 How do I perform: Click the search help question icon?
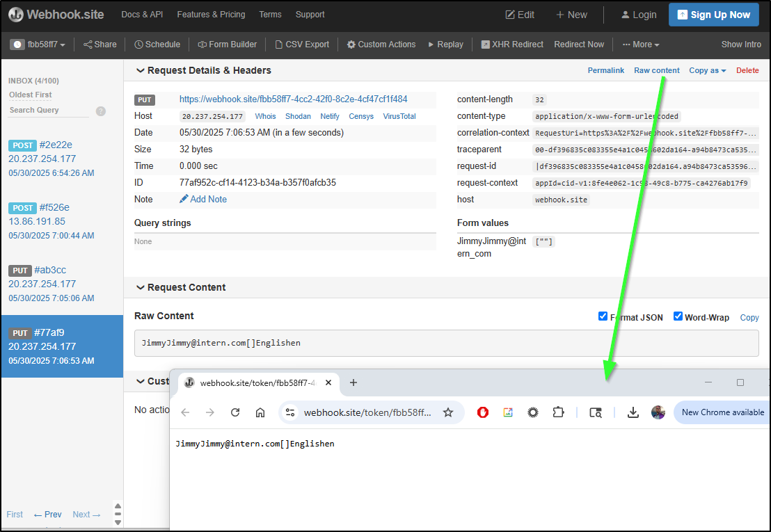101,111
